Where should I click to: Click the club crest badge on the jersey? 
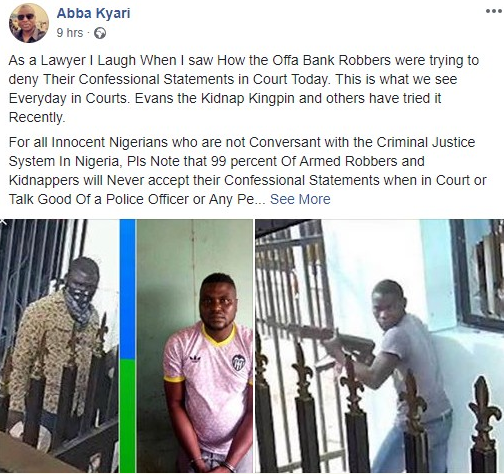tap(239, 363)
